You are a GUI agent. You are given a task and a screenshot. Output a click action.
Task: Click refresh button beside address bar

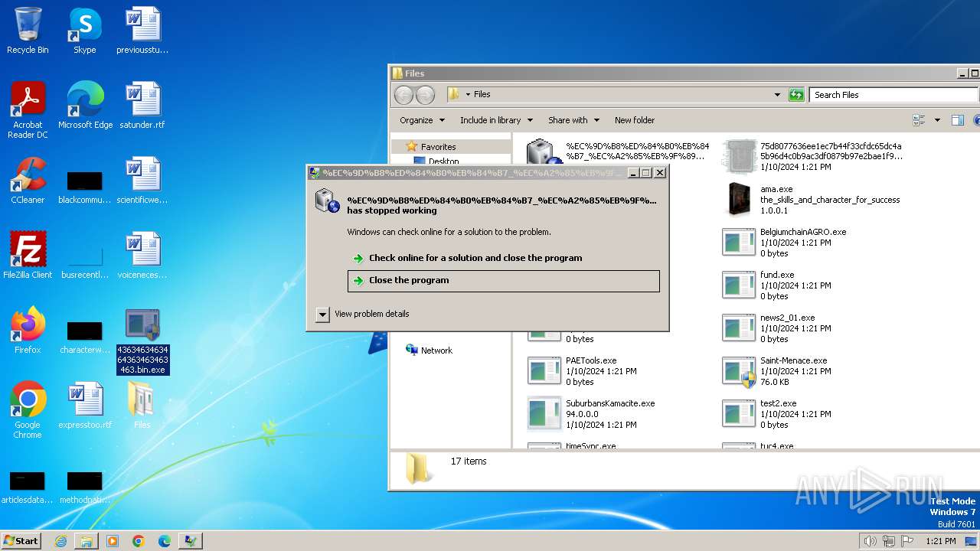pos(796,94)
